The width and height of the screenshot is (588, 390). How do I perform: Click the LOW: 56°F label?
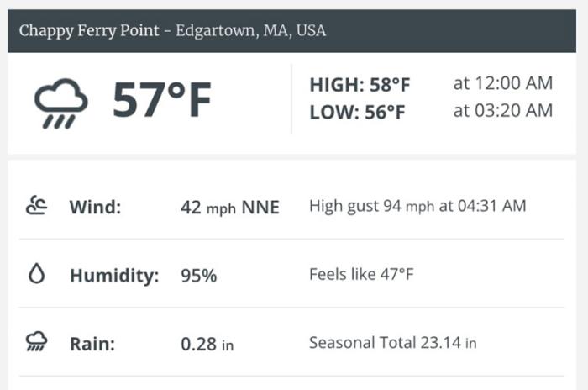(x=357, y=112)
